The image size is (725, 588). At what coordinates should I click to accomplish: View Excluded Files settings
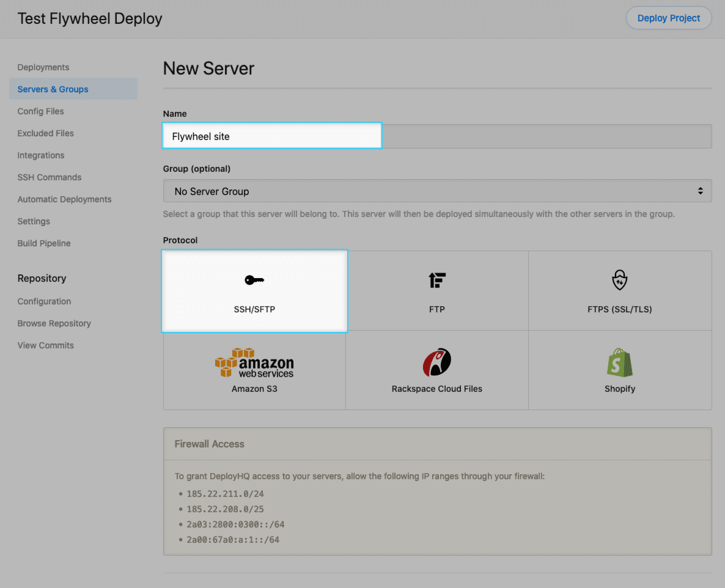pos(45,133)
